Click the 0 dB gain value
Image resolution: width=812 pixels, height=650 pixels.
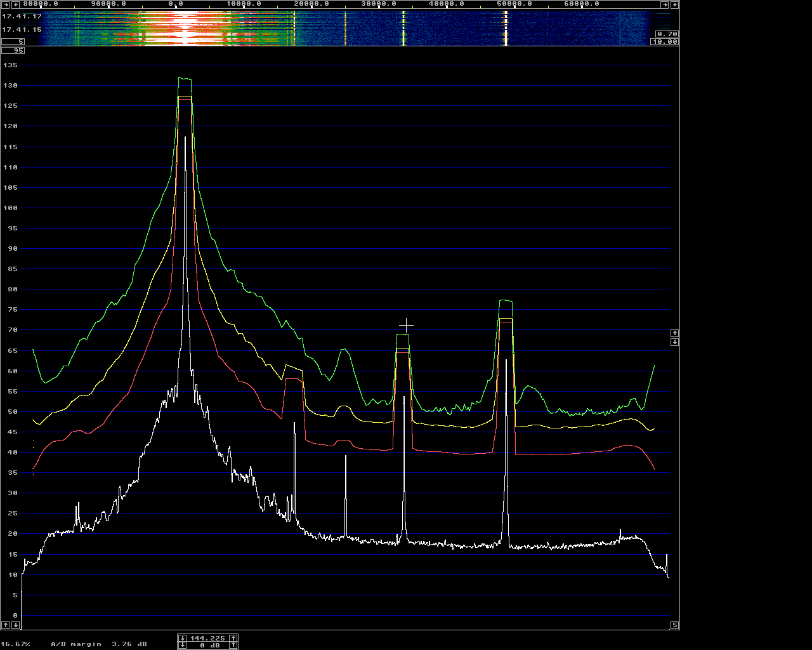[x=210, y=645]
